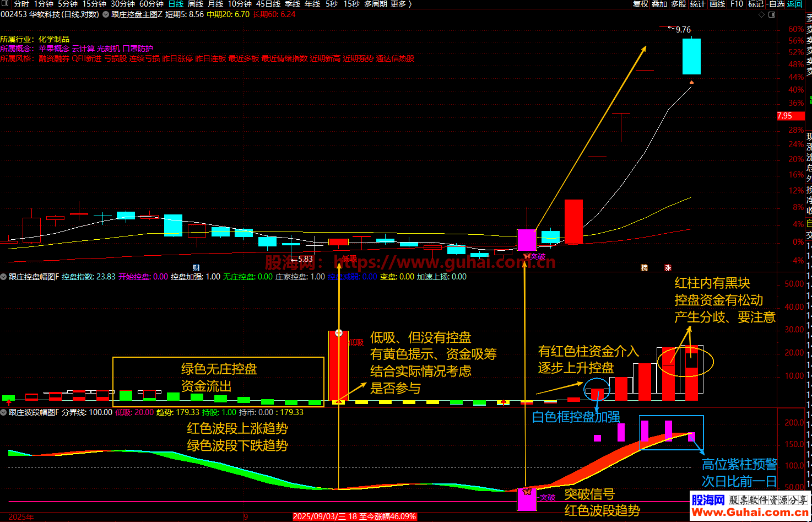Click the 榜 marker below the main chart

(x=644, y=268)
